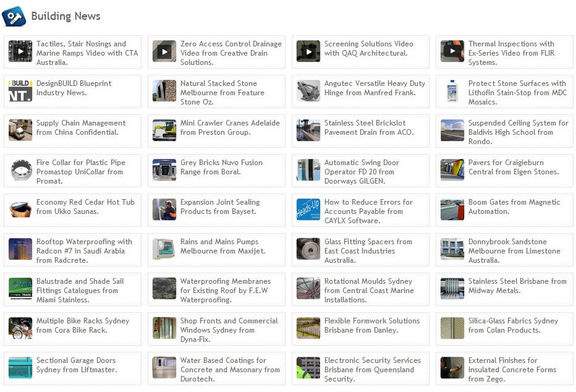Open How to Reduce Errors article link
Viewport: 576px width, 392px height.
368,211
